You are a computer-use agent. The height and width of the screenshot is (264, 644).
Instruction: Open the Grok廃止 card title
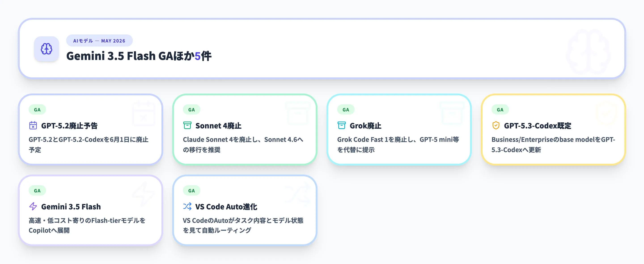366,126
